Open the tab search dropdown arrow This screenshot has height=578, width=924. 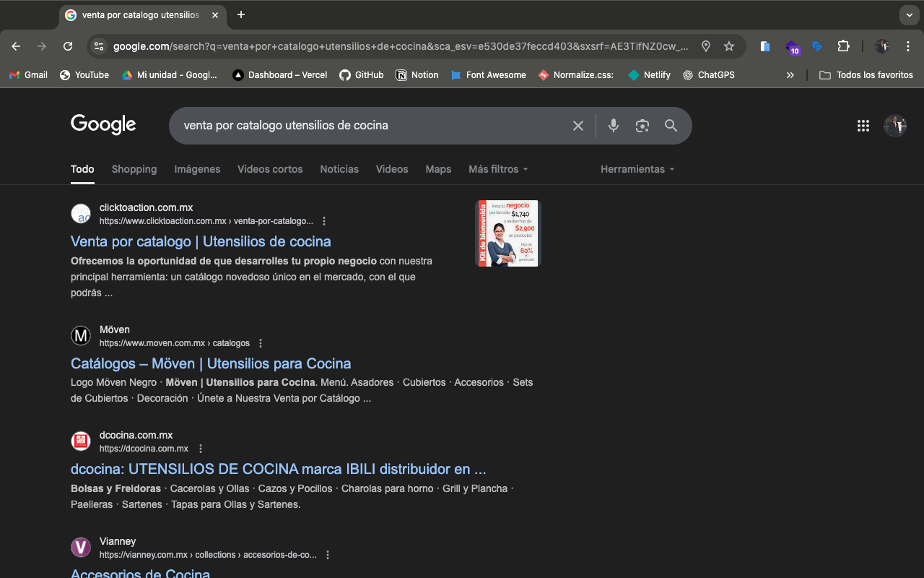pyautogui.click(x=908, y=14)
